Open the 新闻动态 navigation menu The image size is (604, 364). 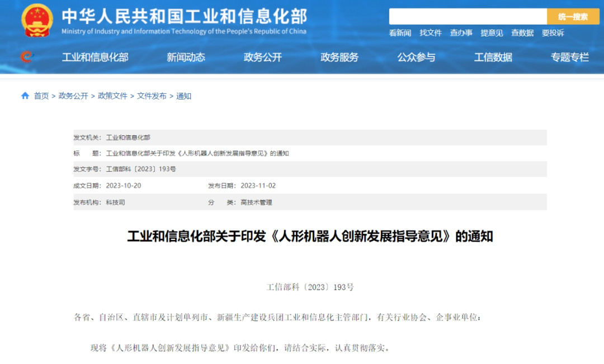[x=186, y=58]
